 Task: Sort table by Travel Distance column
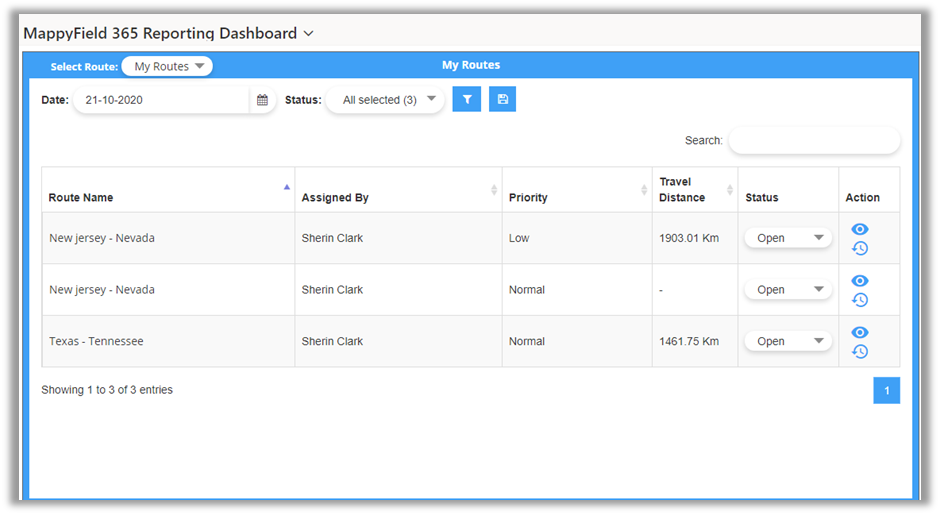coord(694,190)
